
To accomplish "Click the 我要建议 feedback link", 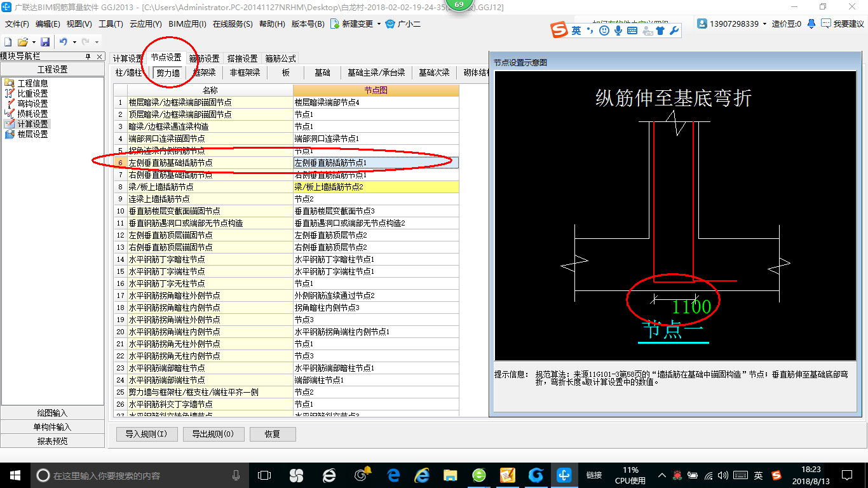I will 848,24.
